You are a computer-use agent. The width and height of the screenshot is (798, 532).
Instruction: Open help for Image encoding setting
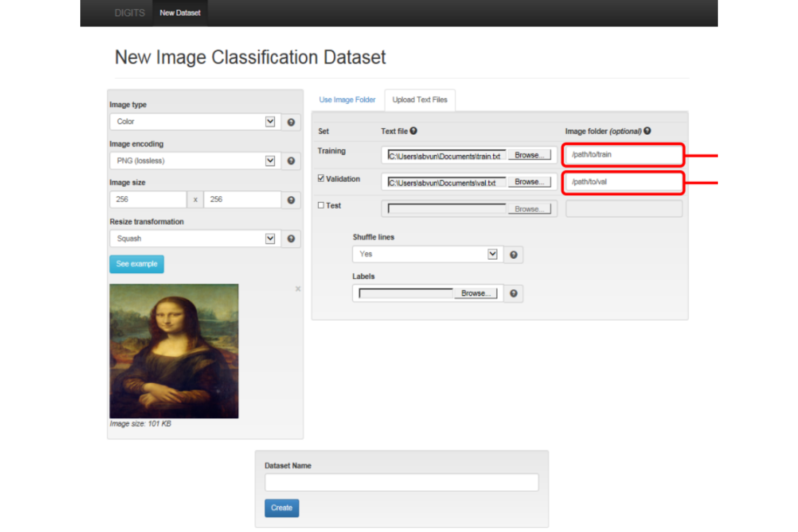click(x=291, y=161)
